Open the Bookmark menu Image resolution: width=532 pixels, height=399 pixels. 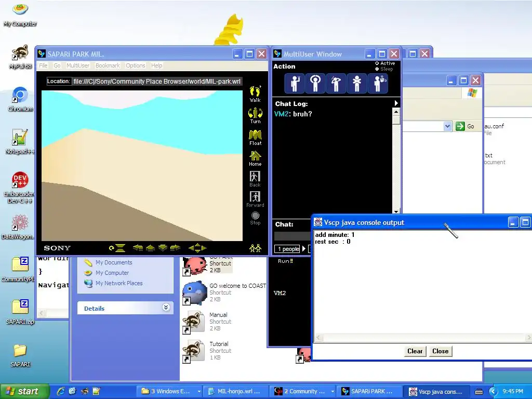click(108, 65)
